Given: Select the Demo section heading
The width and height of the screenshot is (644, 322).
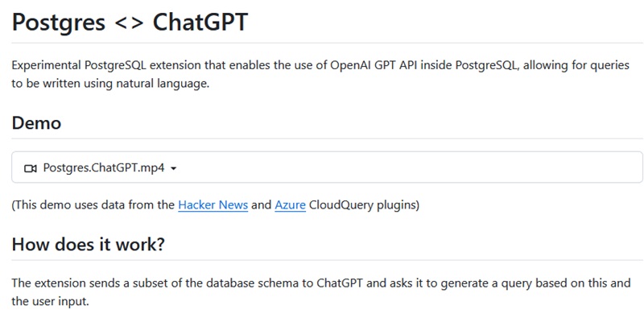Looking at the screenshot, I should click(x=36, y=123).
